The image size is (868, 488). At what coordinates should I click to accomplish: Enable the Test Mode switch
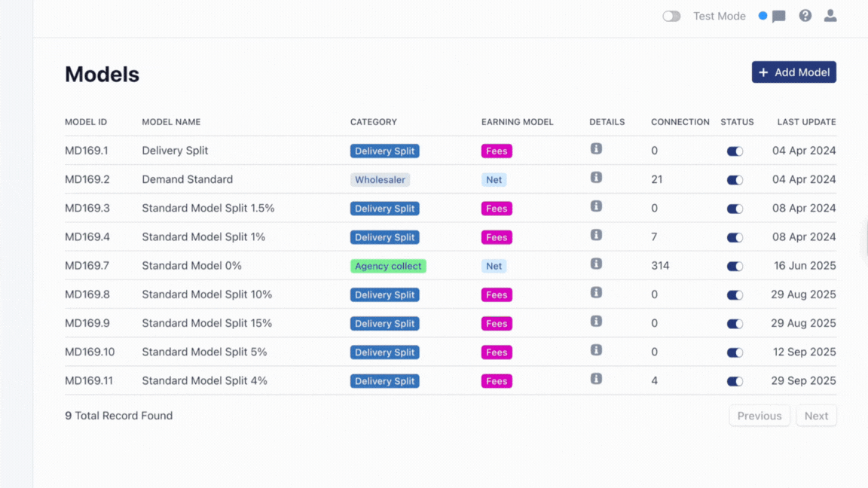[671, 17]
